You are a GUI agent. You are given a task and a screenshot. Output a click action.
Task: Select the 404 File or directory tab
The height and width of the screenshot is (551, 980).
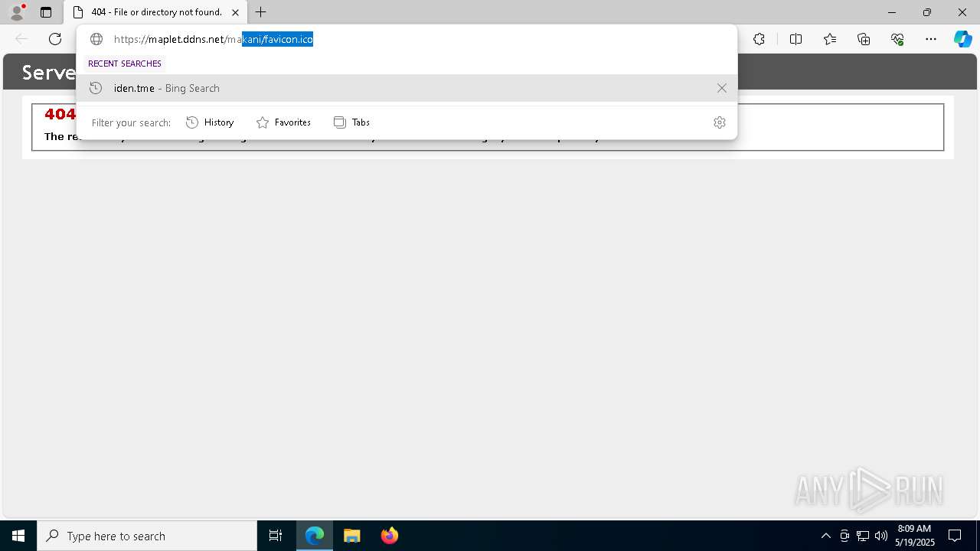point(155,12)
